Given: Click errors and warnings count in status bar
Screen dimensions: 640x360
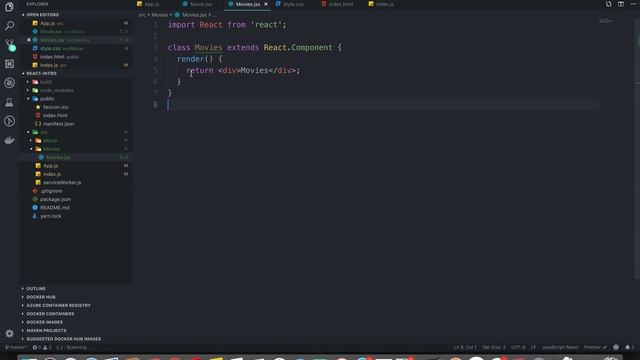Looking at the screenshot, I should point(42,347).
